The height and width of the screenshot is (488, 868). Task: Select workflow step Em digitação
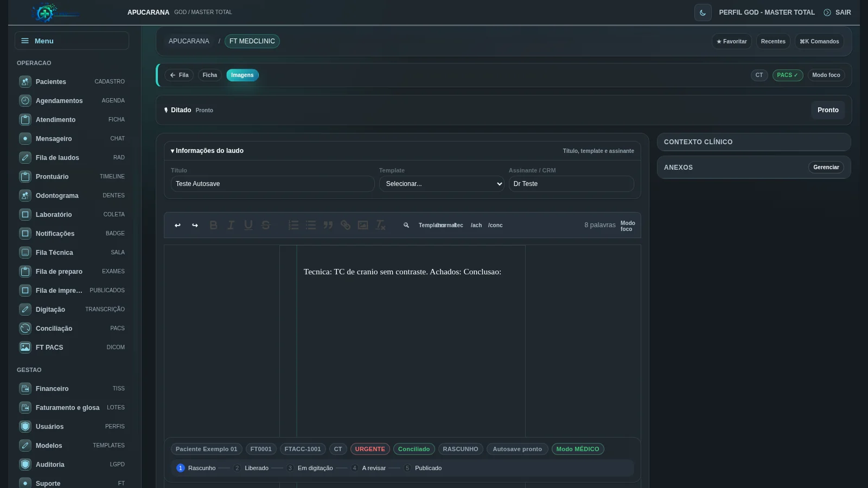pos(309,468)
